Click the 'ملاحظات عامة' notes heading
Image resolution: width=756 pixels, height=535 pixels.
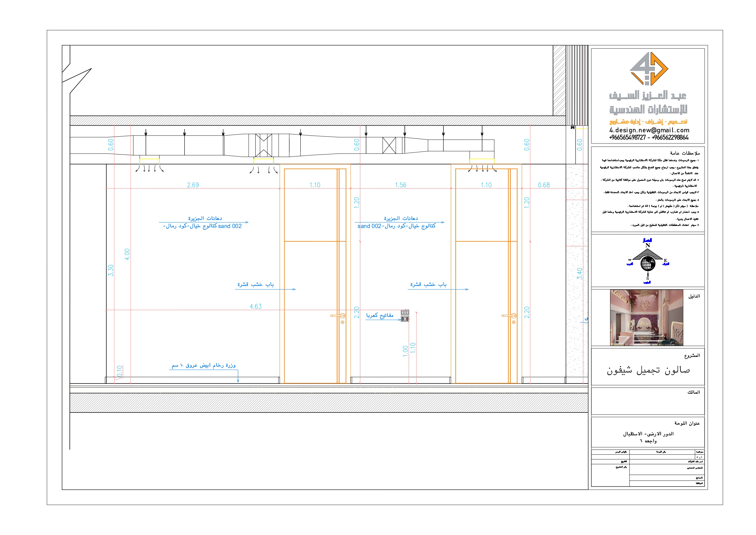click(684, 153)
